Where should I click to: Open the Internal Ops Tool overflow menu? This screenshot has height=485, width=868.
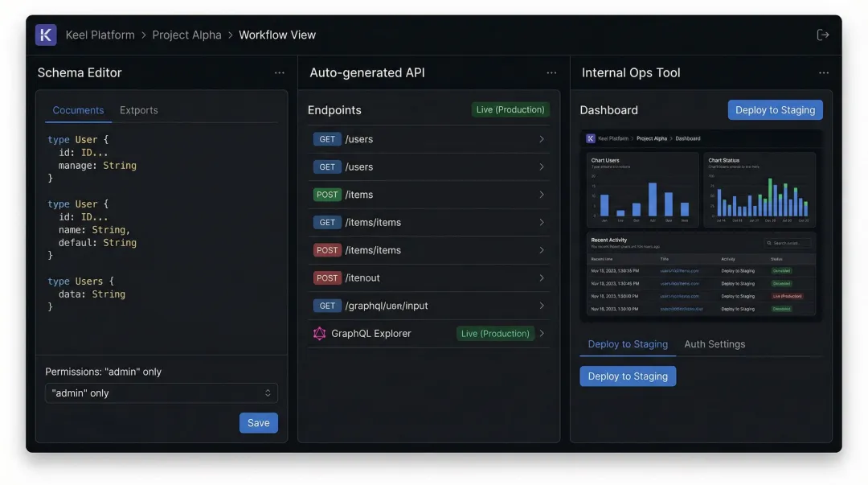click(823, 72)
